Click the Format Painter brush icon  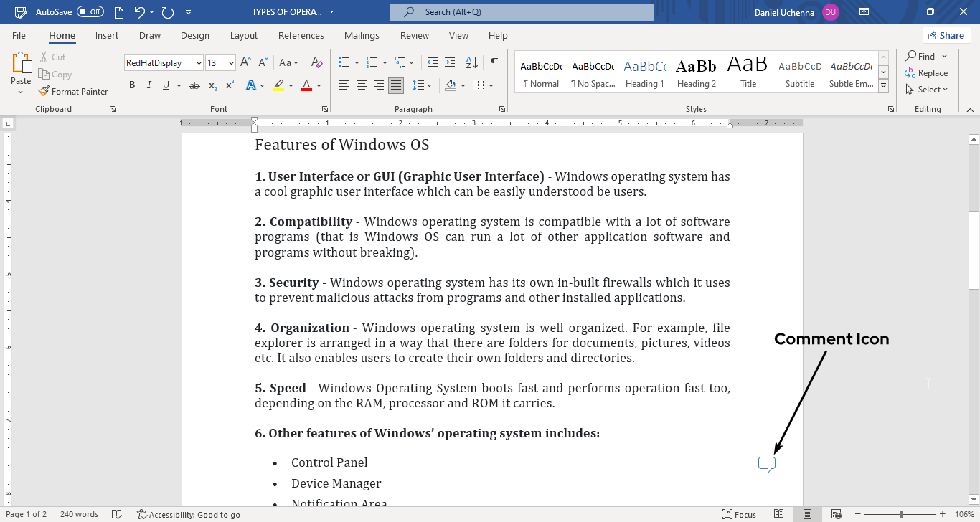44,91
